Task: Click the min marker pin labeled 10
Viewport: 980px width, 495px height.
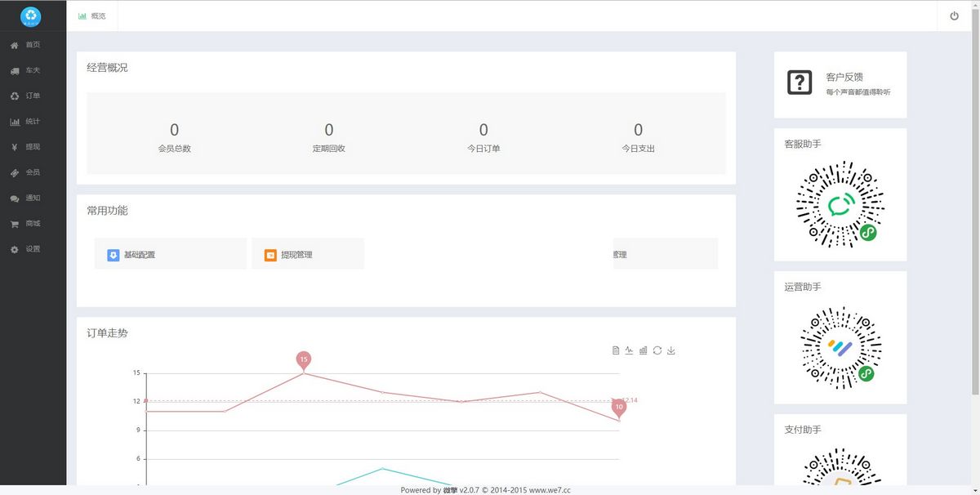Action: point(619,408)
